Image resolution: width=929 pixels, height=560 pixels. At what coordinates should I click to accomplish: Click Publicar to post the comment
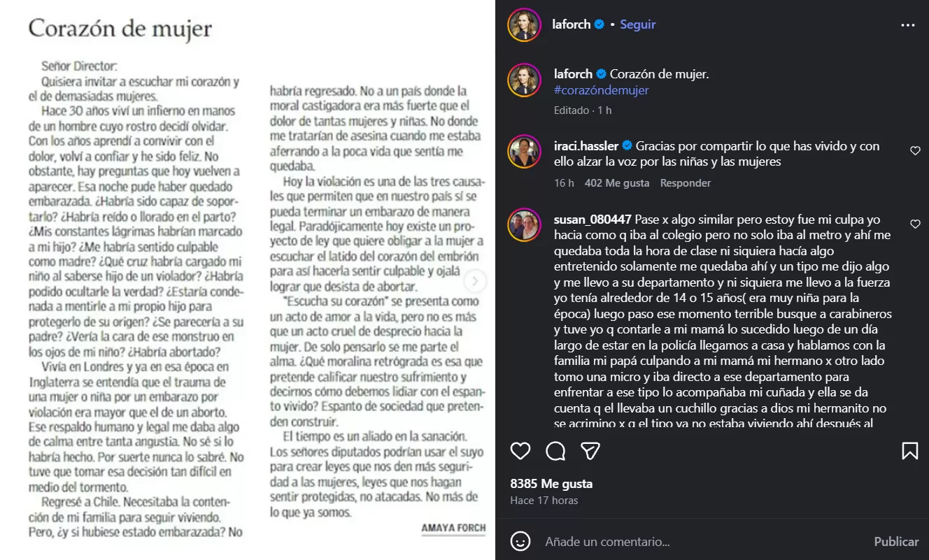point(896,541)
